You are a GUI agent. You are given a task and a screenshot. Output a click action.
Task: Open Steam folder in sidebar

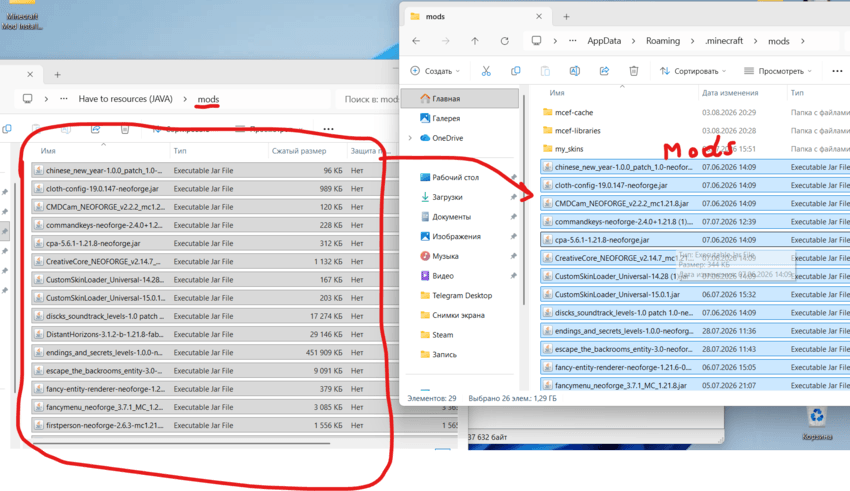tap(442, 335)
